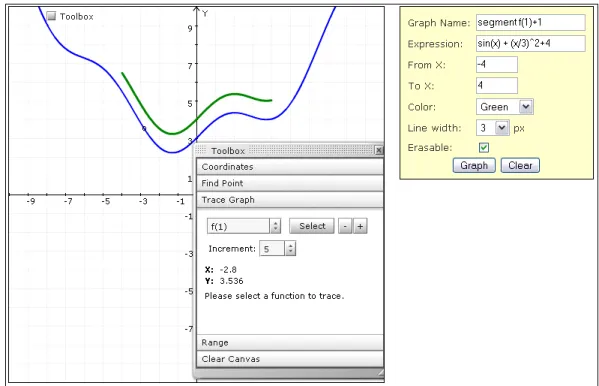
Task: Toggle the Toolbox checkbox on the graph
Action: [x=51, y=16]
